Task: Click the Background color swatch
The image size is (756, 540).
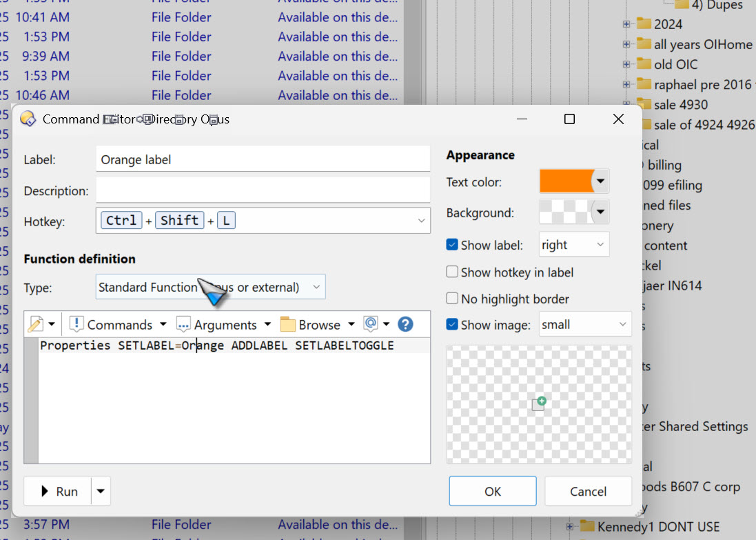Action: click(x=564, y=212)
